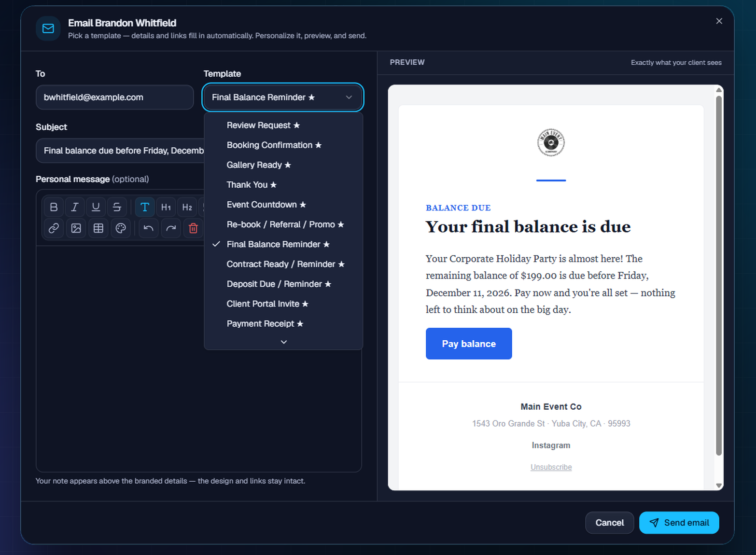Viewport: 756px width, 555px height.
Task: Apply bold formatting in the message toolbar
Action: (x=54, y=207)
